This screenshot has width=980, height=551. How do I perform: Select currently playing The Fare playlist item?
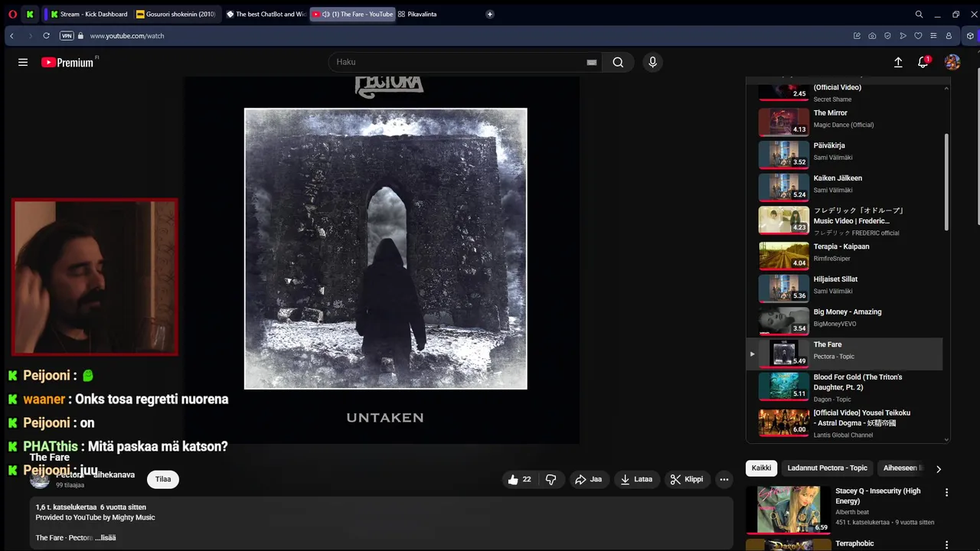point(844,354)
